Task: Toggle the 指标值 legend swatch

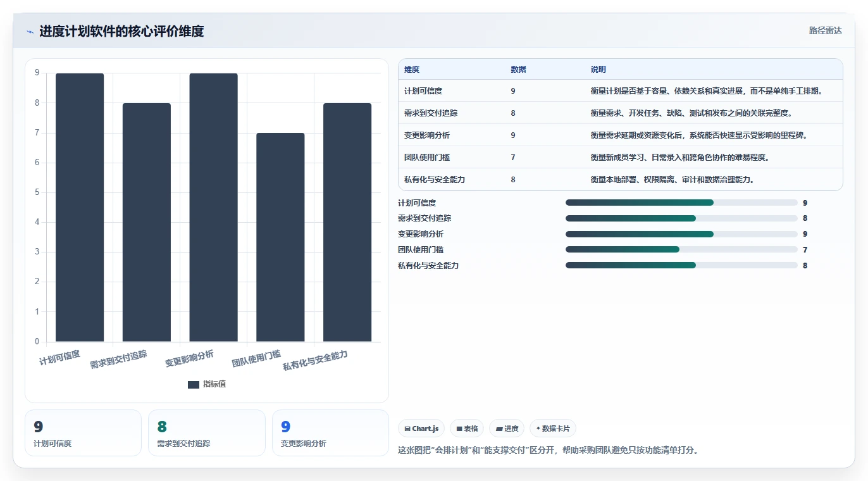Action: pyautogui.click(x=194, y=385)
